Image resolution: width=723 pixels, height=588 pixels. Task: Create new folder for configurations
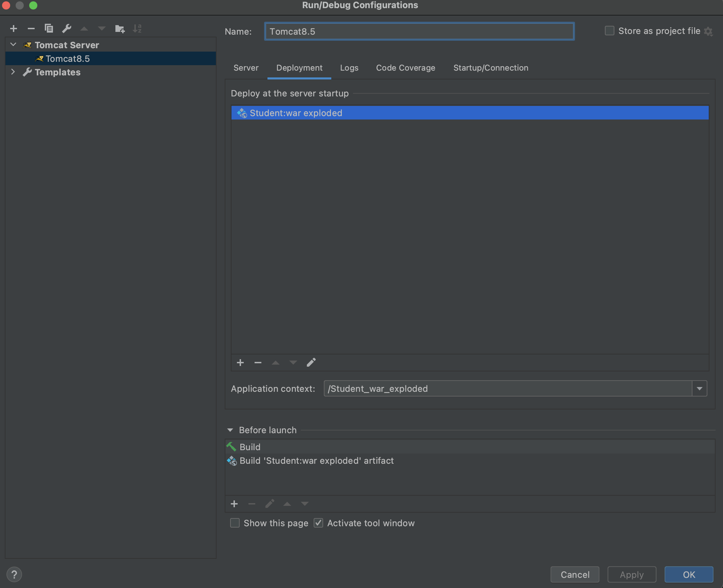coord(119,29)
